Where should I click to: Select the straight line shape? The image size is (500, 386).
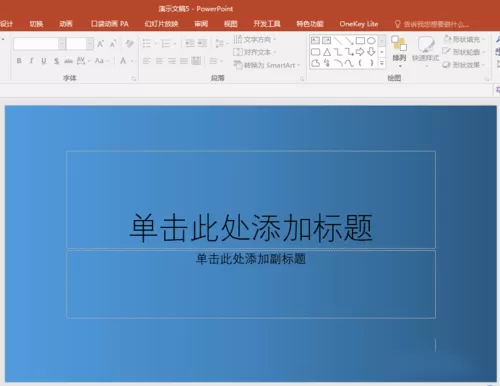(x=338, y=41)
